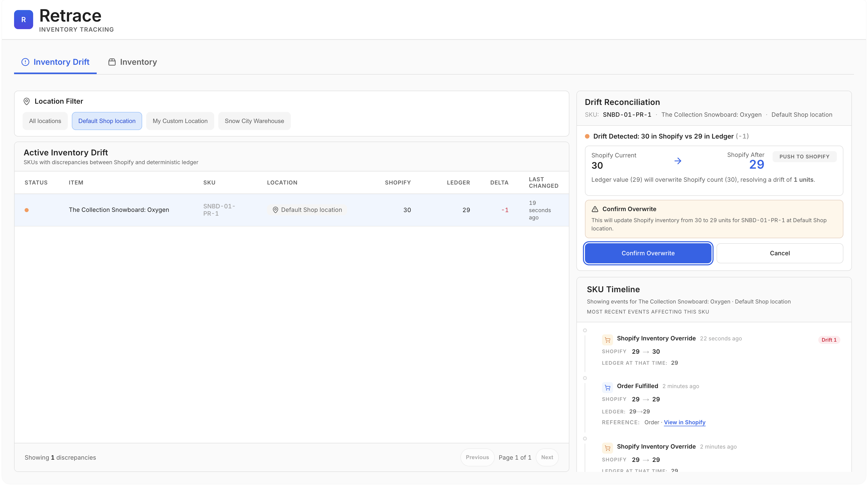Go to the Next page of discrepancies
This screenshot has width=868, height=486.
547,457
